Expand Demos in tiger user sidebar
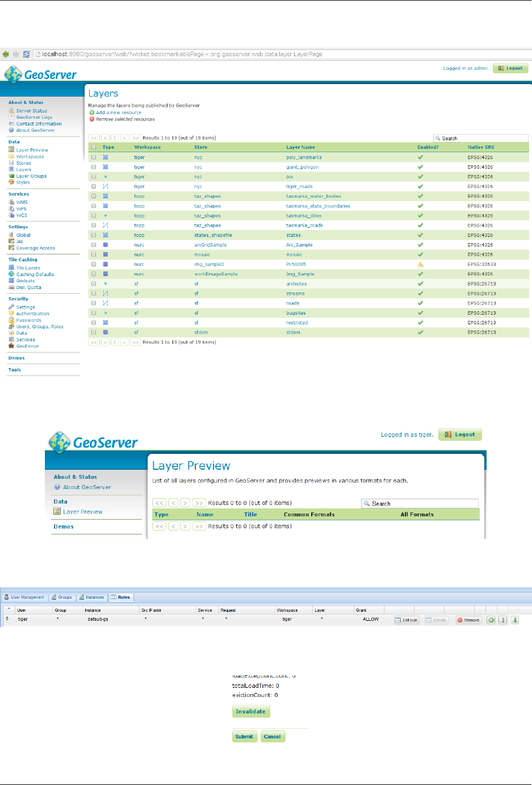Image resolution: width=532 pixels, height=785 pixels. (x=64, y=527)
